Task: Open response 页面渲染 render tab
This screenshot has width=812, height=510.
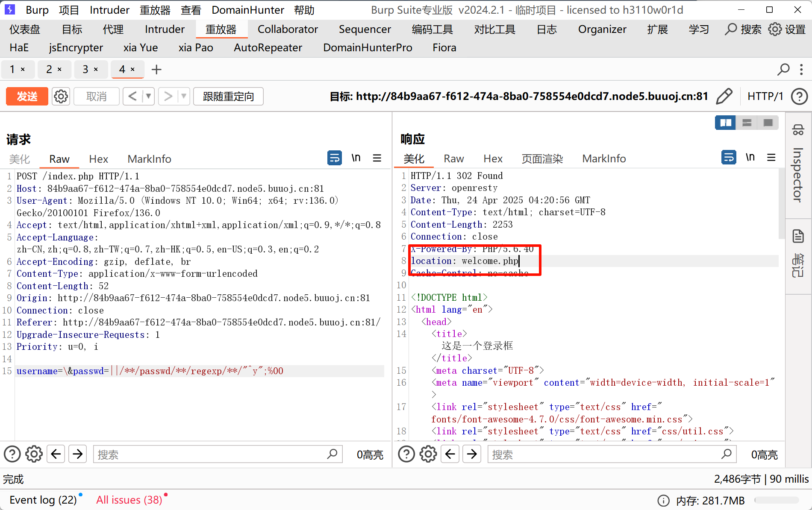Action: (x=542, y=159)
